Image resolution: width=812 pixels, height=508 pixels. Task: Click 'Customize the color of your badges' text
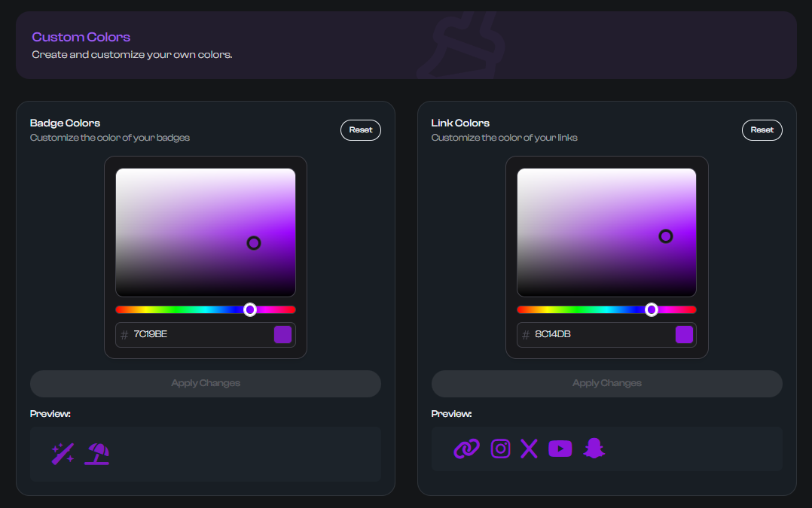[110, 138]
